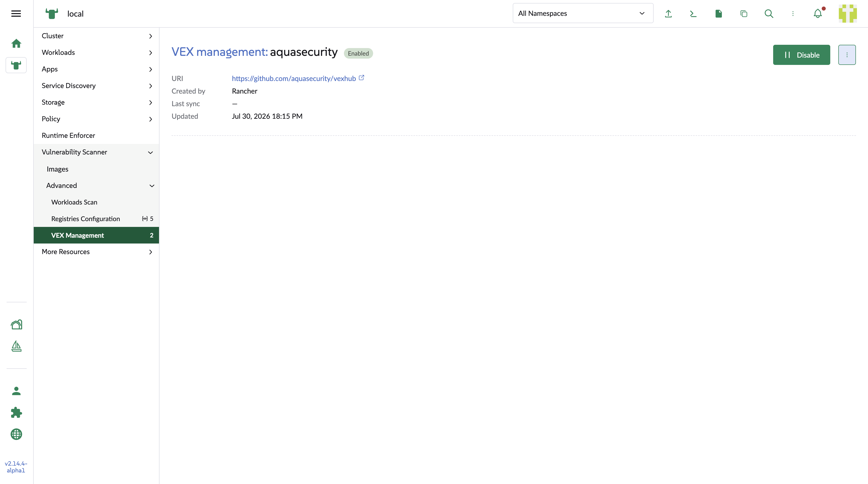This screenshot has height=484, width=868.
Task: Open the All Namespaces filter dropdown
Action: pyautogui.click(x=583, y=14)
